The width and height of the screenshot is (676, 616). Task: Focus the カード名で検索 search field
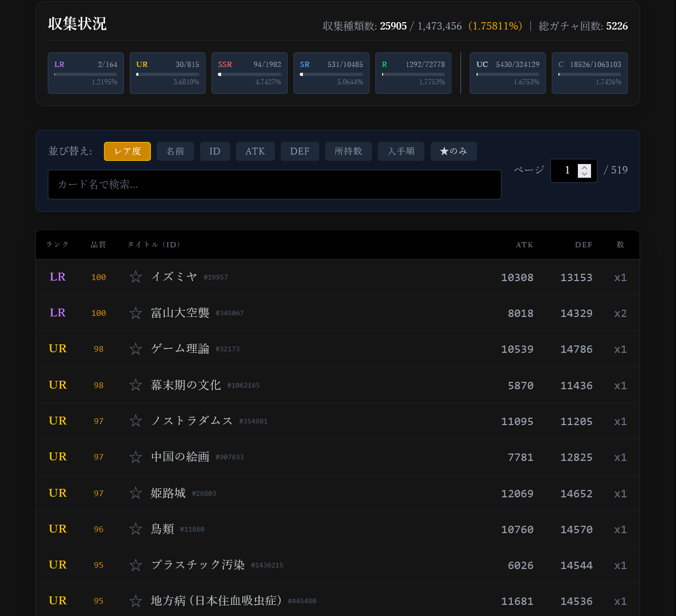click(274, 185)
